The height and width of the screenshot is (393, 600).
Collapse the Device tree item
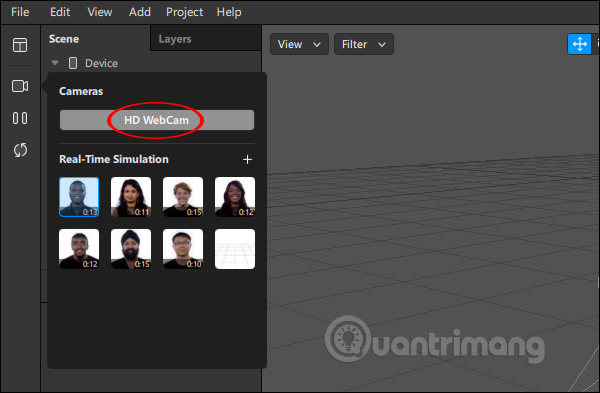[x=55, y=63]
